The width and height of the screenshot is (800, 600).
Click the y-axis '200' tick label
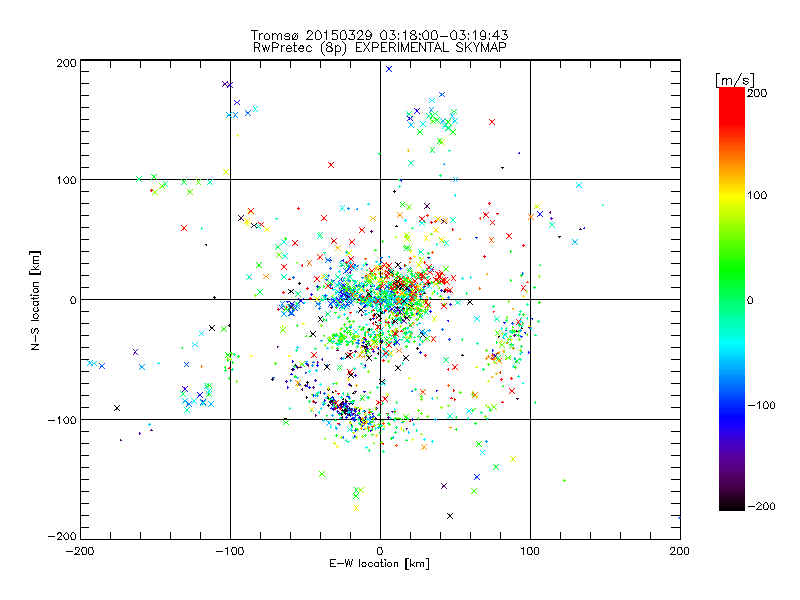[x=66, y=63]
